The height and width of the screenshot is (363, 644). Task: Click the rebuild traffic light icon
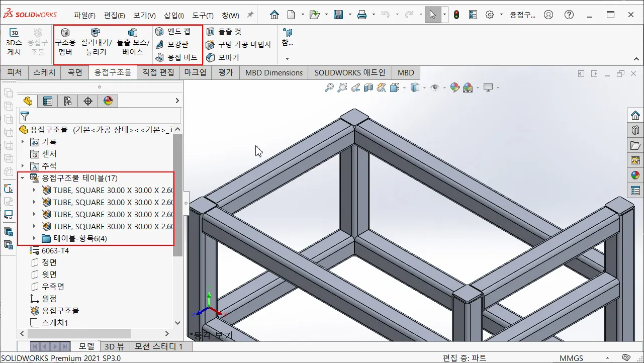pos(456,15)
